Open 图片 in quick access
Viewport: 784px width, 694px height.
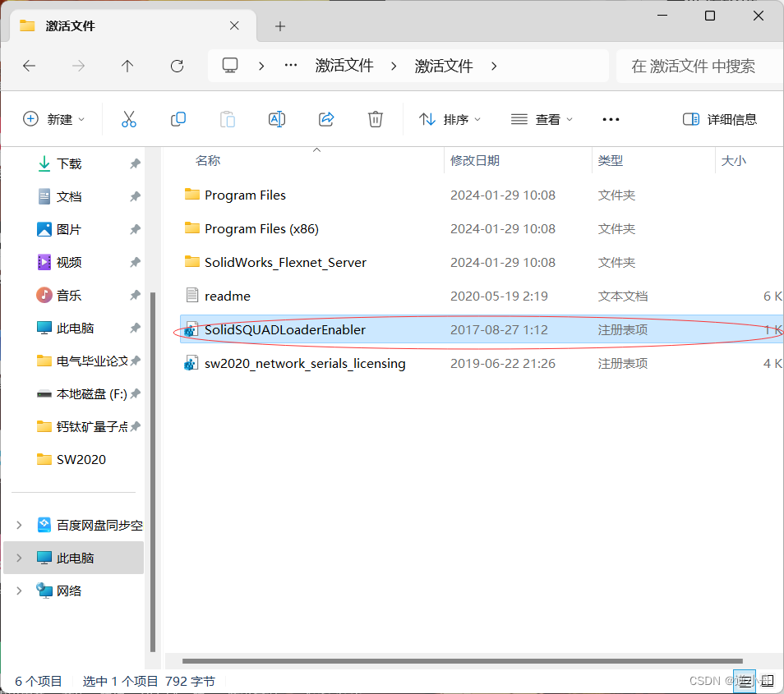click(68, 229)
